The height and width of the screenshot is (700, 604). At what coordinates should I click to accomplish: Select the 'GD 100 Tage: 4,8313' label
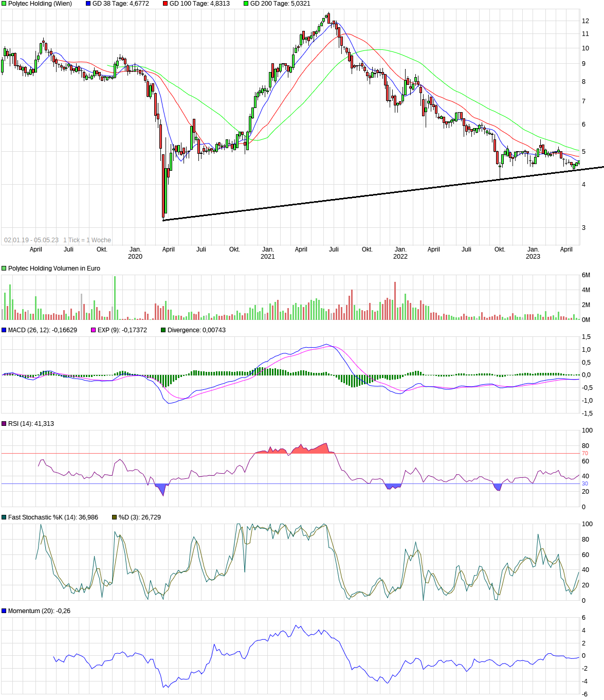tap(199, 4)
